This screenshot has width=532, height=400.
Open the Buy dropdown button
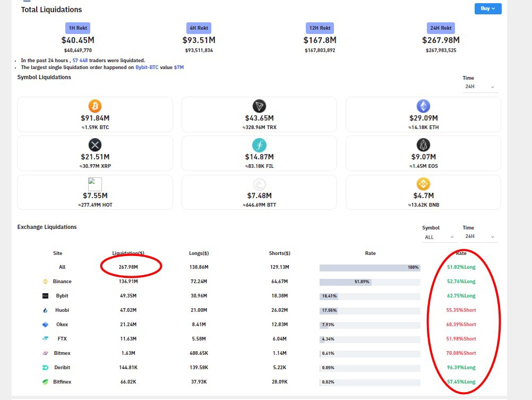pos(488,8)
